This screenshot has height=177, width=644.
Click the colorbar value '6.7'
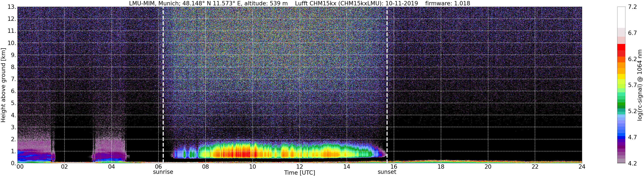(x=632, y=33)
